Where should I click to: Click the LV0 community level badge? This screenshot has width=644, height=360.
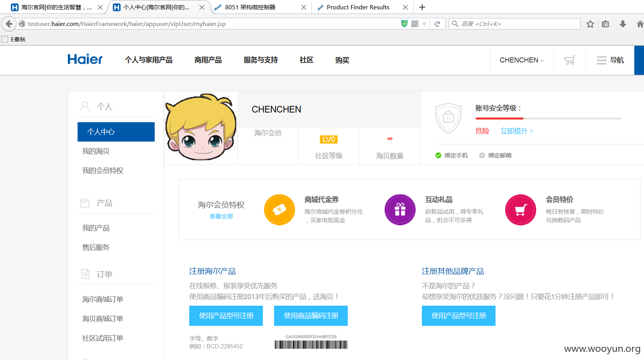(329, 139)
